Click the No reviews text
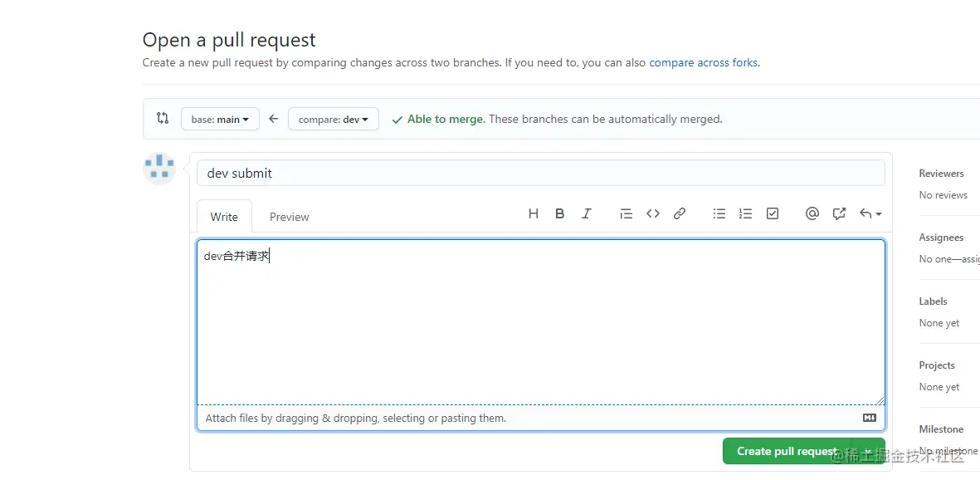The image size is (980, 480). (943, 195)
